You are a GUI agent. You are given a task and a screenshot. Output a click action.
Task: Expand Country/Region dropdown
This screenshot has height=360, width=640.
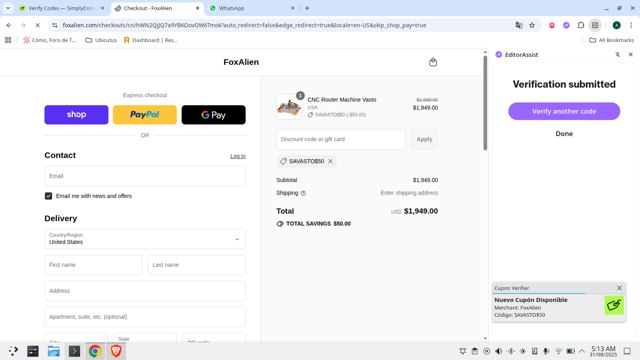click(145, 239)
